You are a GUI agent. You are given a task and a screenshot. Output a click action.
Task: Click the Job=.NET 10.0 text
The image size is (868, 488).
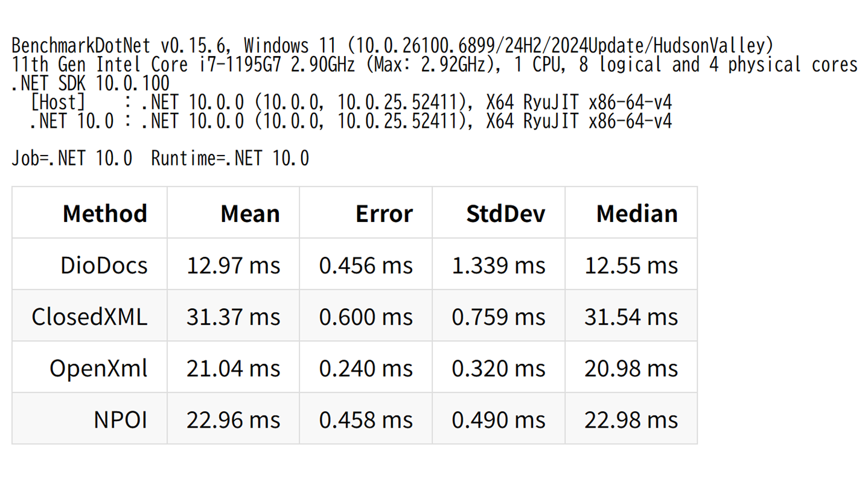pos(72,159)
